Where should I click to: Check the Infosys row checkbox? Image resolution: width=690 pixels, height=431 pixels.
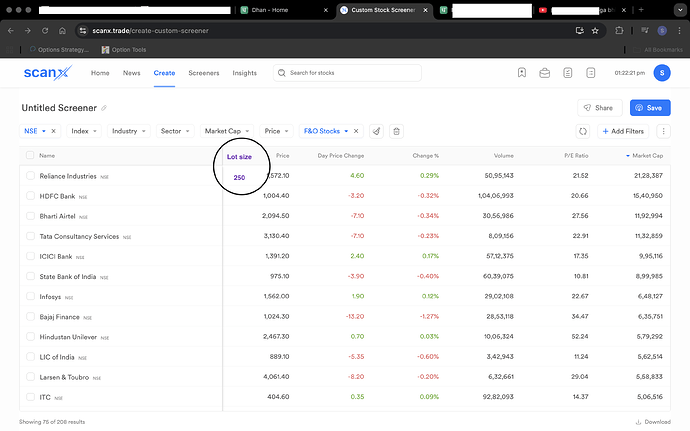[x=30, y=296]
